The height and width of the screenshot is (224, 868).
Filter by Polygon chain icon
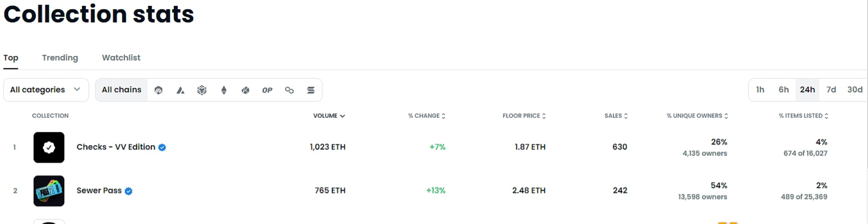[x=289, y=90]
